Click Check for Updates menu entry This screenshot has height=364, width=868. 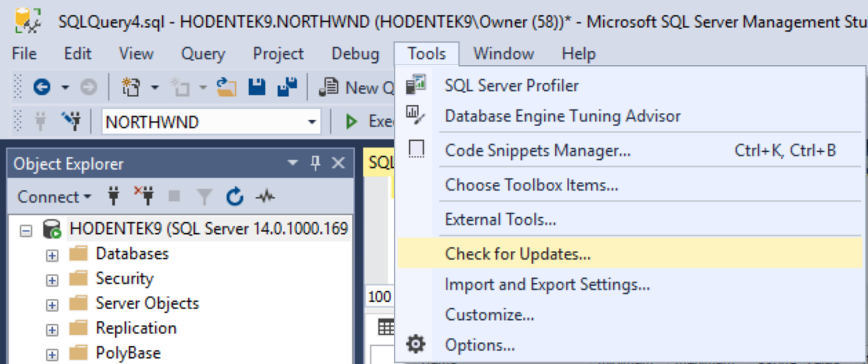pyautogui.click(x=630, y=254)
